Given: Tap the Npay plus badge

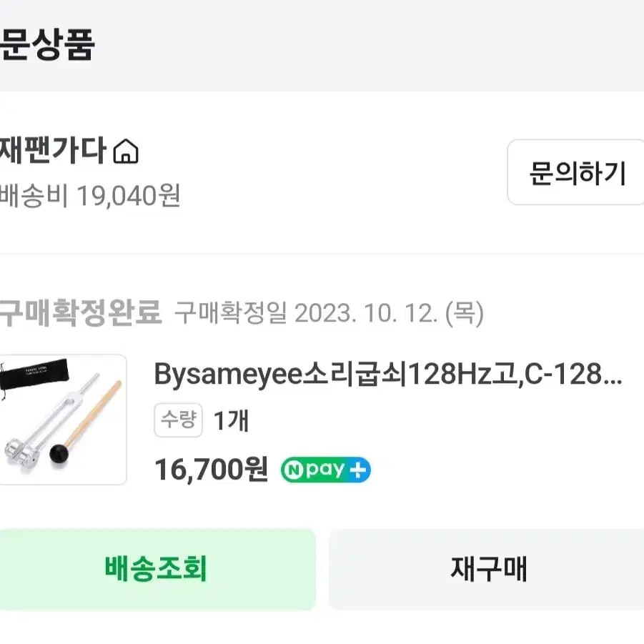Looking at the screenshot, I should 326,470.
